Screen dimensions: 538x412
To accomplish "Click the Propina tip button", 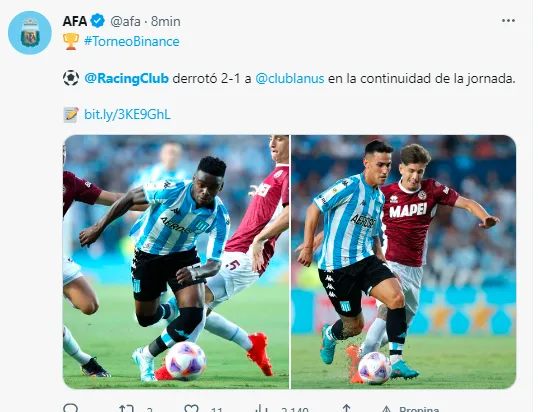I will click(411, 409).
